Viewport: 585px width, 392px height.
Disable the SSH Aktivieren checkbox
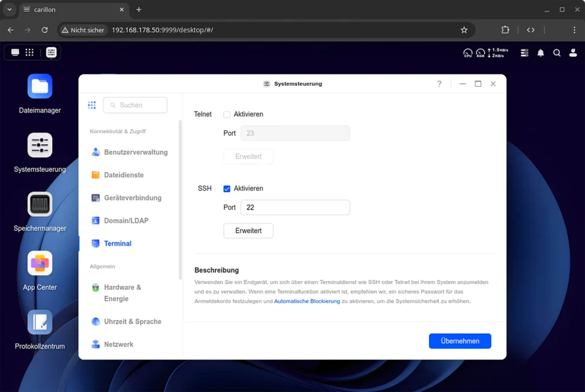tap(227, 189)
